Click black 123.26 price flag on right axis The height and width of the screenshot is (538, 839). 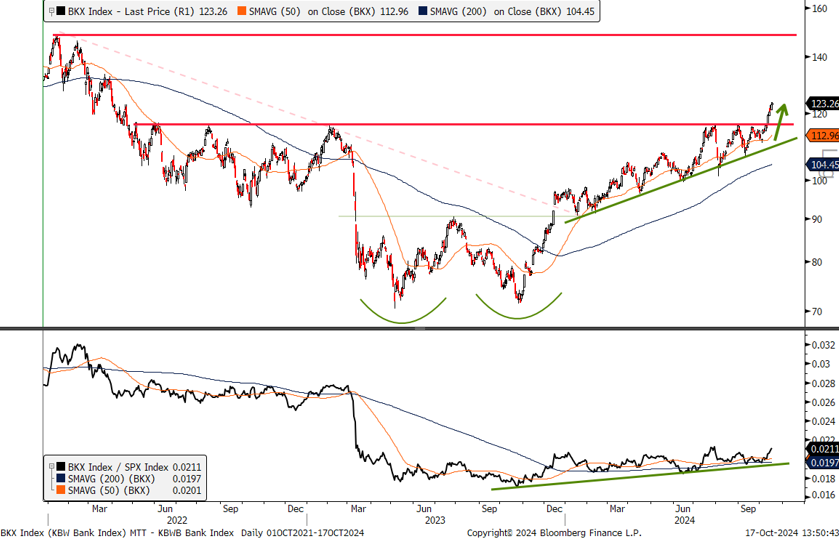[822, 104]
